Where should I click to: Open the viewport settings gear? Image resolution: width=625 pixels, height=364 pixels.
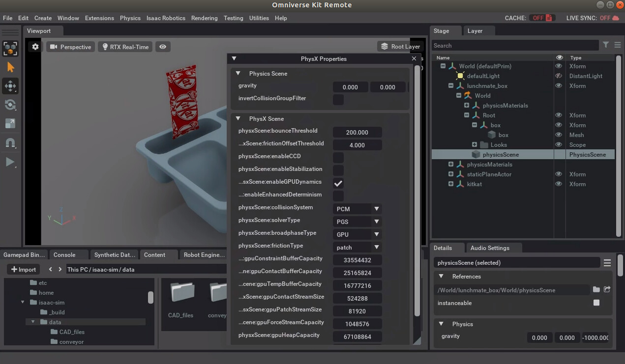click(34, 47)
